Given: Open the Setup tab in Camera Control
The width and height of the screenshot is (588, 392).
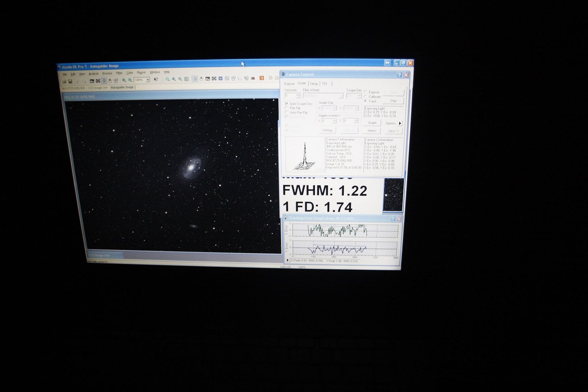Looking at the screenshot, I should point(314,84).
